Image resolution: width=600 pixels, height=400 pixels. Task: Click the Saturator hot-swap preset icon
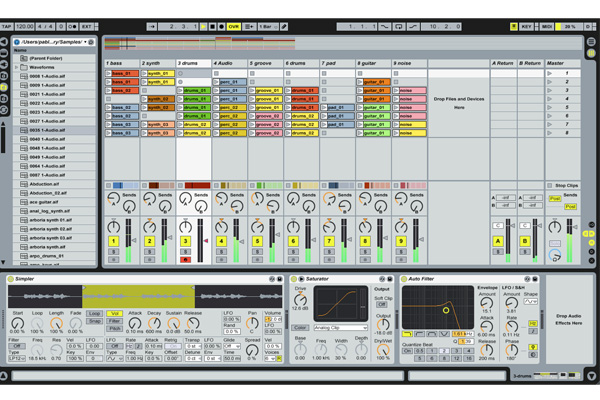(382, 279)
